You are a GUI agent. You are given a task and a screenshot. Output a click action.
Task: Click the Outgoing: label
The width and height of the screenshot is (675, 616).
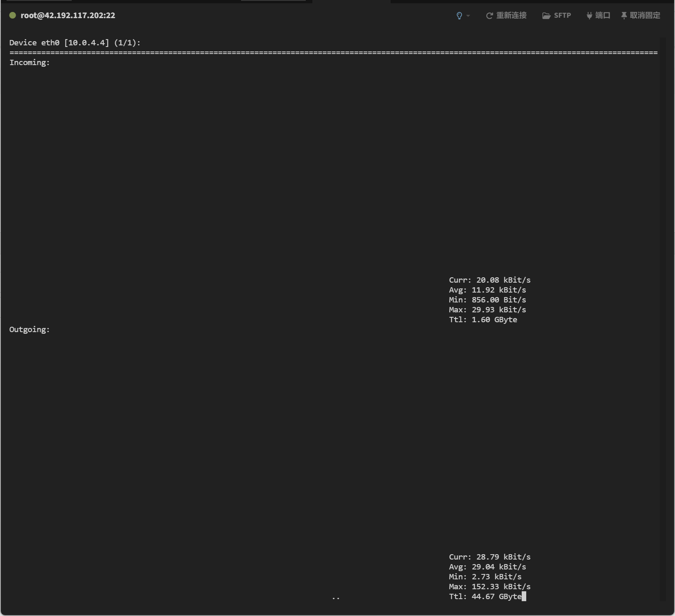30,329
